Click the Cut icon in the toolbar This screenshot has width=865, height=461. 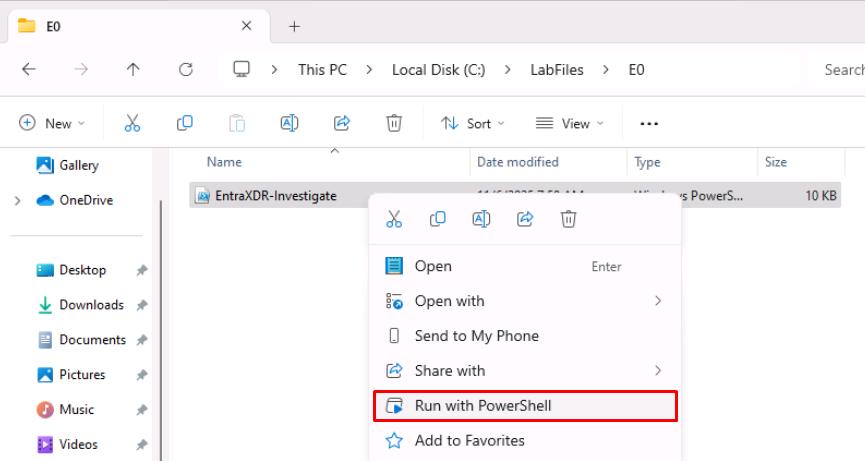point(132,123)
